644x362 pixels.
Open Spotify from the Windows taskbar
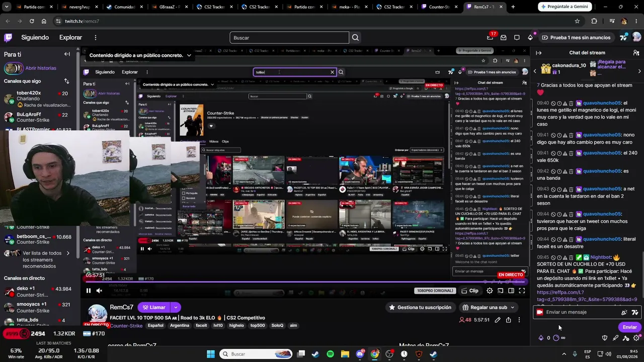[x=330, y=354]
